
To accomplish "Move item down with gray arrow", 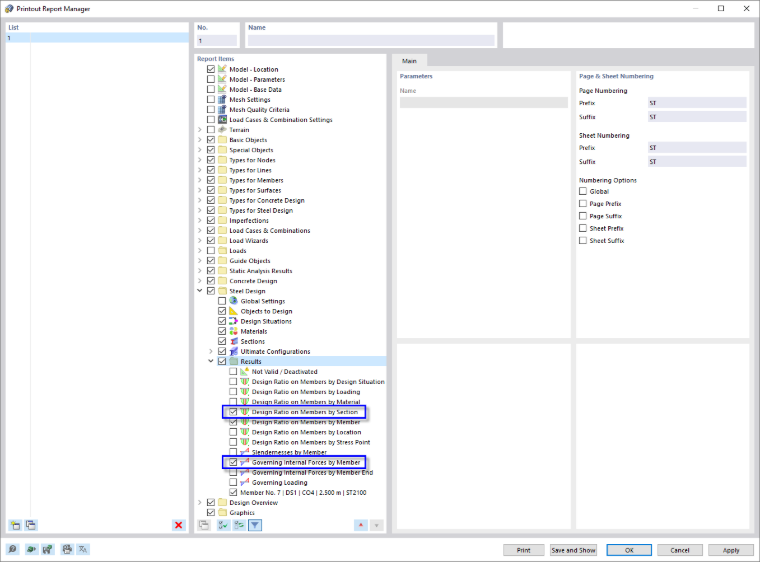I will [x=377, y=525].
